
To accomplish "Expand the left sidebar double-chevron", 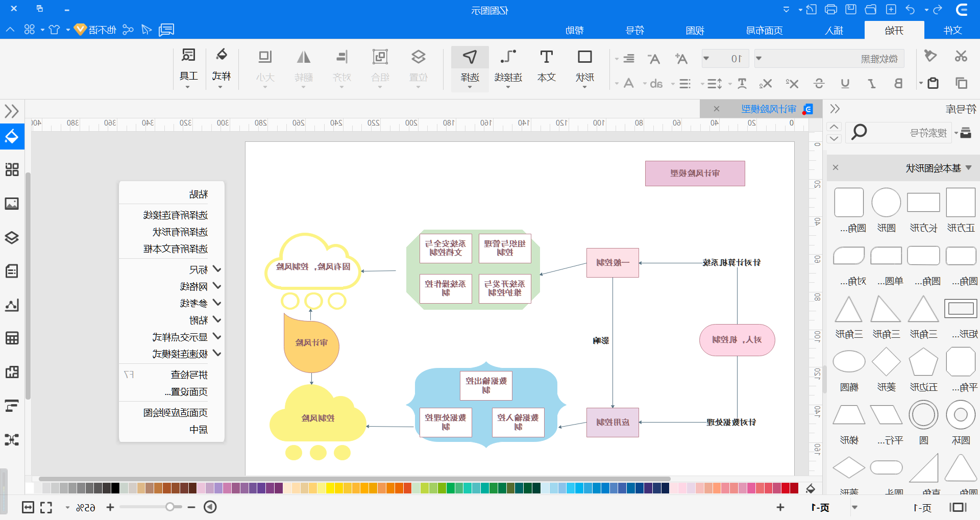I will 12,111.
